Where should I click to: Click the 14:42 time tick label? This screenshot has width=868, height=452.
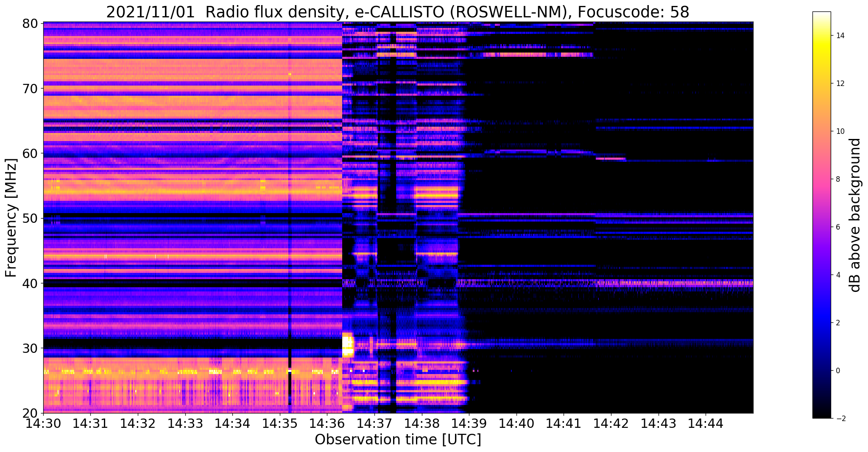coord(611,423)
